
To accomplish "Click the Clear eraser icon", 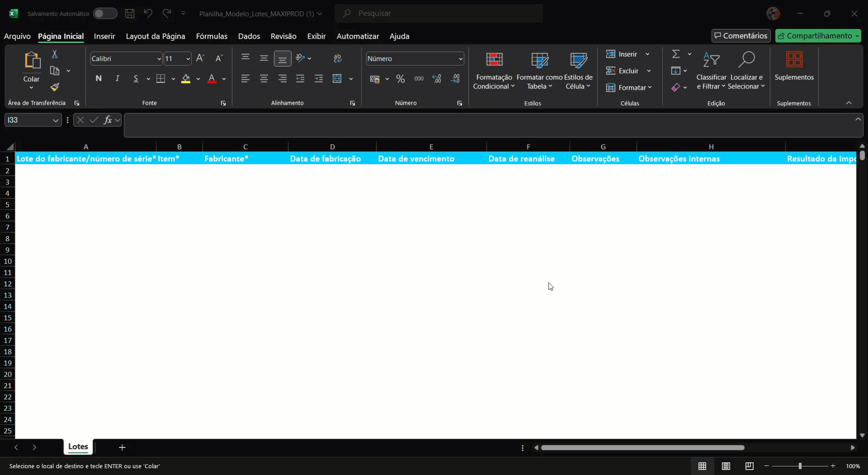I will pos(676,87).
